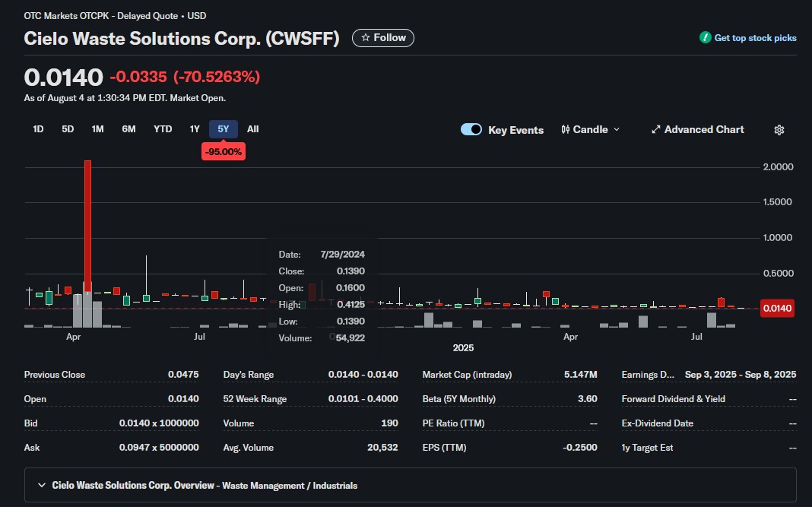Viewport: 812px width, 507px height.
Task: Switch to the 1M range
Action: tap(97, 129)
